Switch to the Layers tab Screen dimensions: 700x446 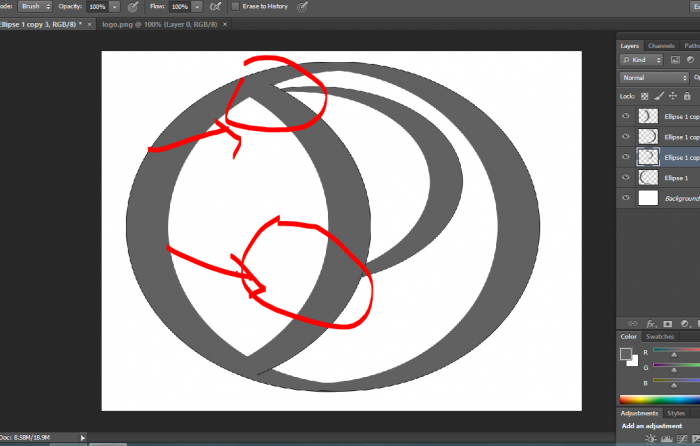(629, 46)
